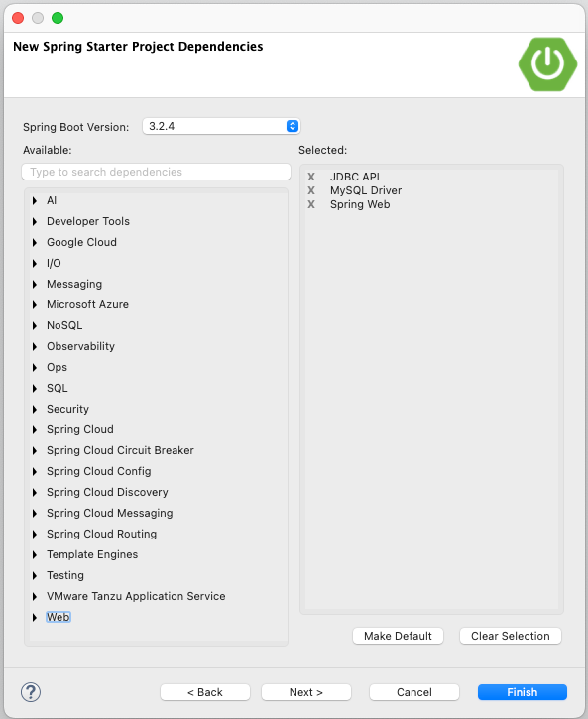Remove JDBC API using its X icon
588x719 pixels.
coord(311,177)
